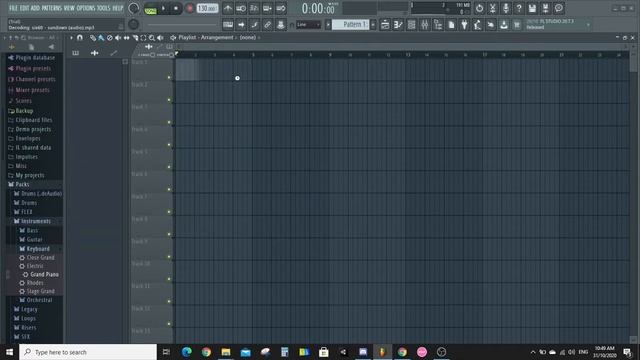The width and height of the screenshot is (640, 360).
Task: Select the Mute tool in Playlist toolbar
Action: coord(118,38)
